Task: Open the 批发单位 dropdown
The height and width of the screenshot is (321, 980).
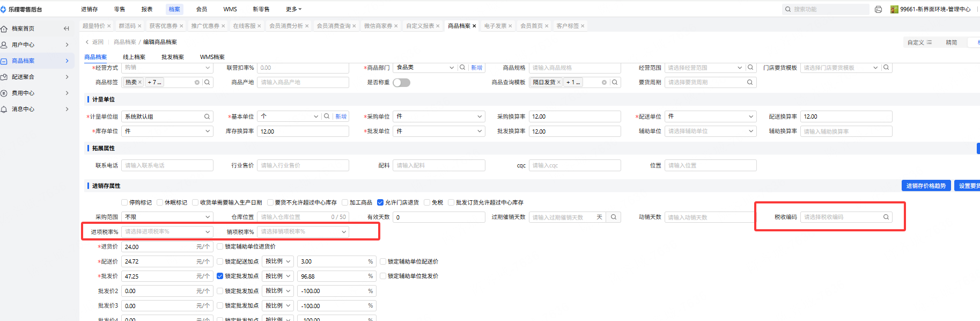Action: tap(439, 131)
